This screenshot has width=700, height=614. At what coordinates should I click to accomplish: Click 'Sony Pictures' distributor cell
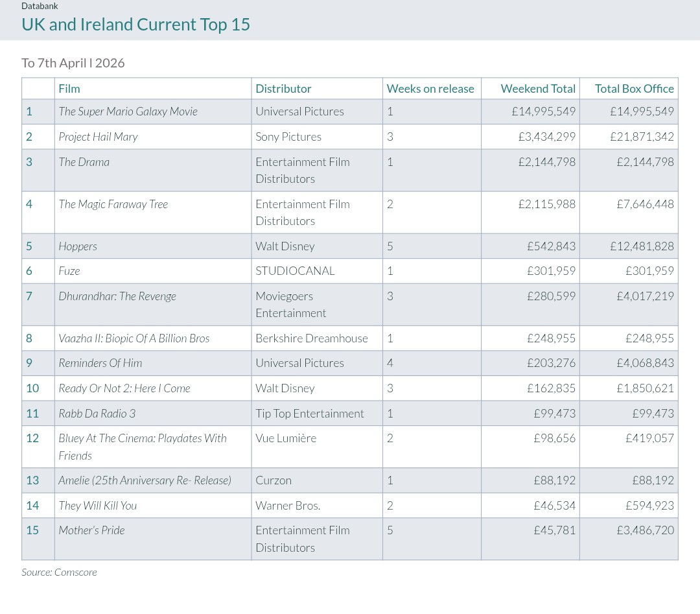pos(288,137)
